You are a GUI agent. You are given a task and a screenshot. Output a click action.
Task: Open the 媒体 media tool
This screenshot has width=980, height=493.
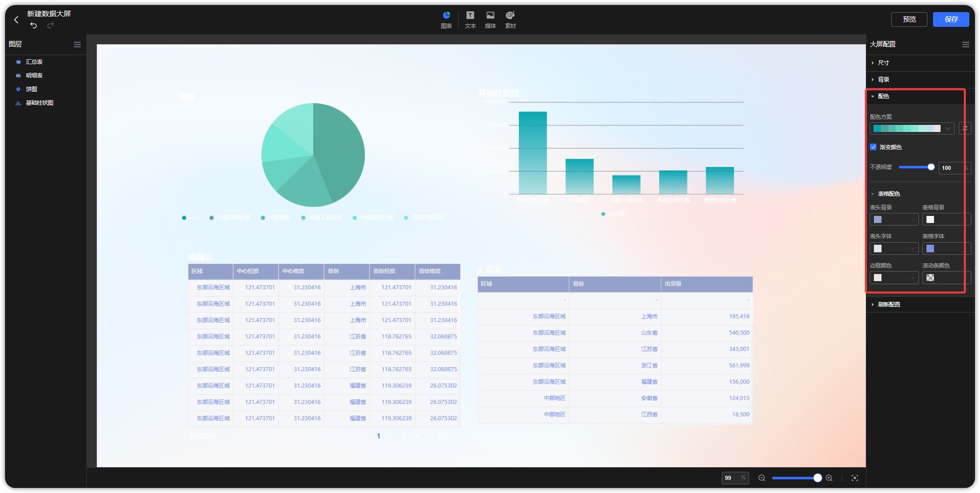[x=491, y=20]
